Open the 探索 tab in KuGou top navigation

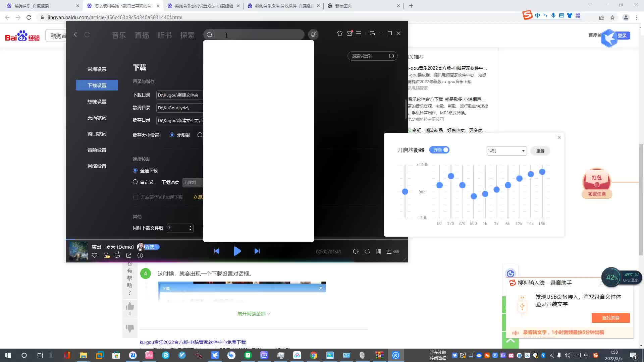[187, 35]
